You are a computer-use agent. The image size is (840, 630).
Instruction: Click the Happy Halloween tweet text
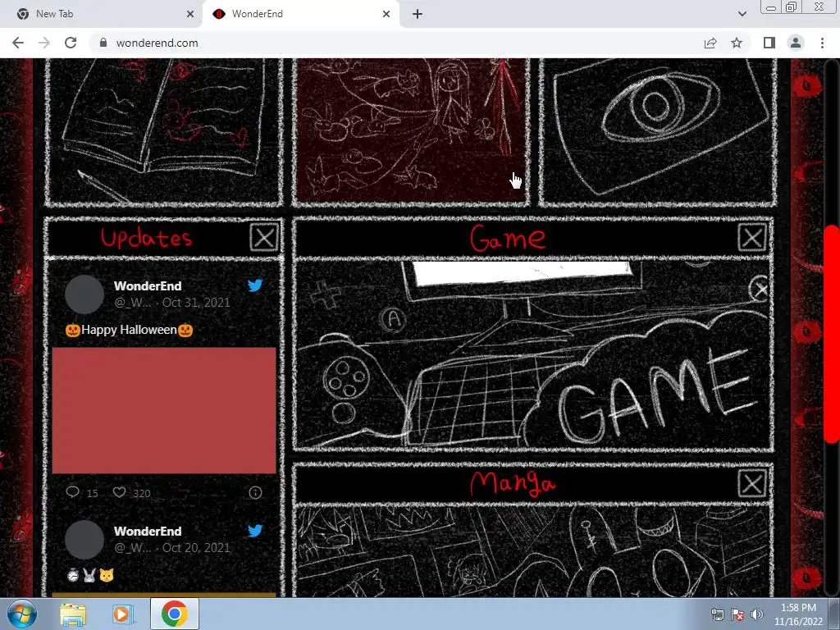click(x=129, y=330)
